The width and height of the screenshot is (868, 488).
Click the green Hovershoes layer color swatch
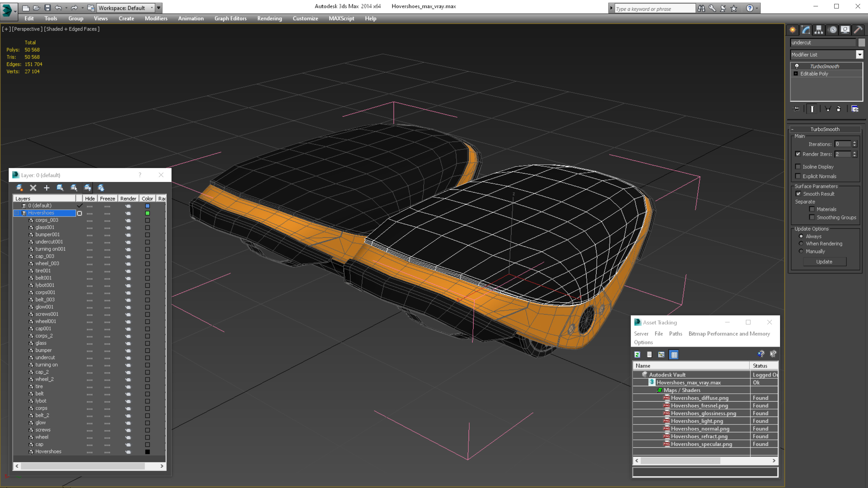click(147, 213)
